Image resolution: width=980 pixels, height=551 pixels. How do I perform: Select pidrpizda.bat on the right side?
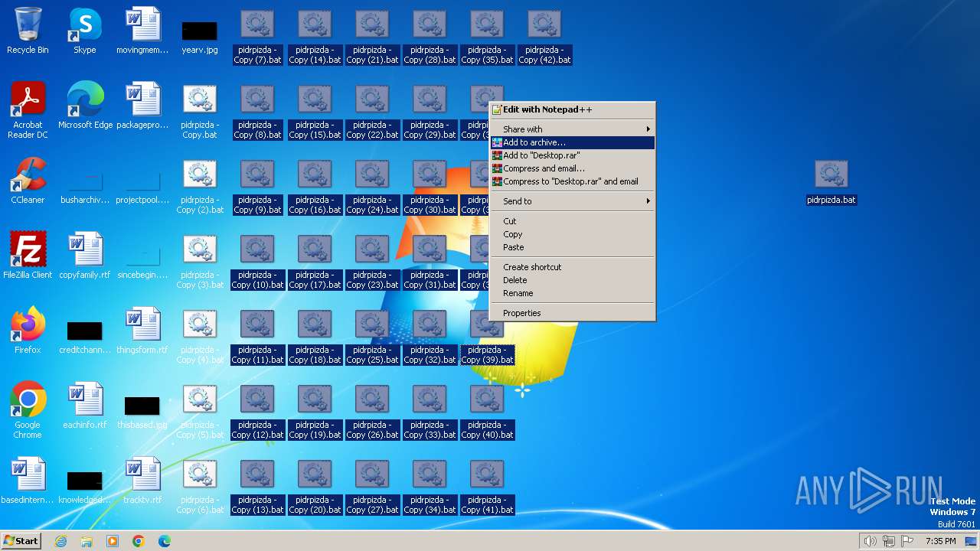click(x=831, y=182)
